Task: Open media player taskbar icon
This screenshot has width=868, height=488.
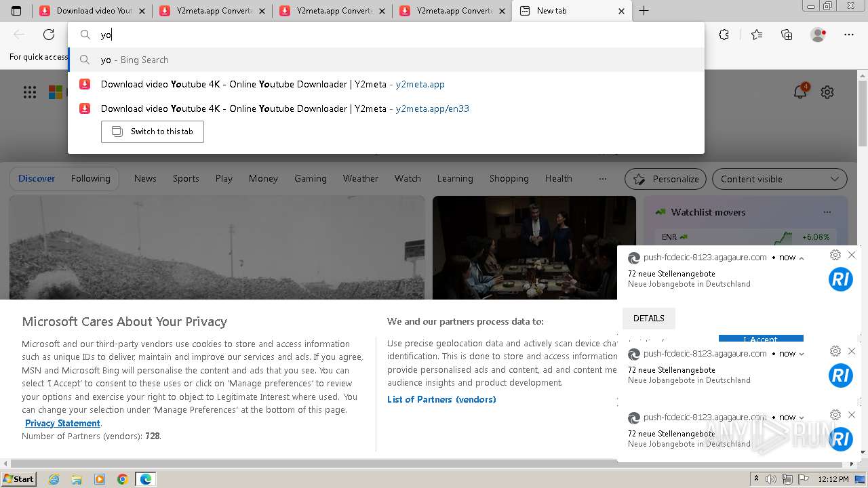Action: (100, 479)
